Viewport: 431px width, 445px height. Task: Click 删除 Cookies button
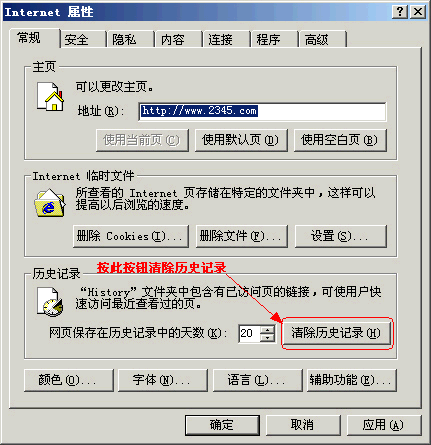[x=131, y=236]
